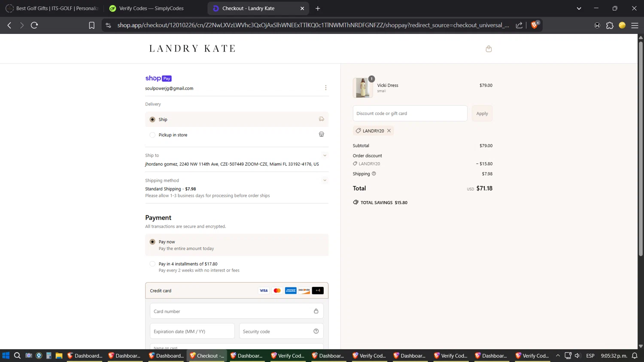Switch to Best Golf Gifts ITS-GOLF tab
Screen dimensions: 644x362
coord(52,8)
